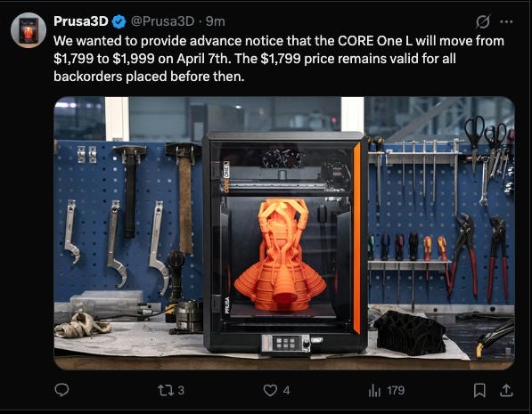Click the tweet text about price change
Screen dimensions: 532x414
[x=279, y=59]
